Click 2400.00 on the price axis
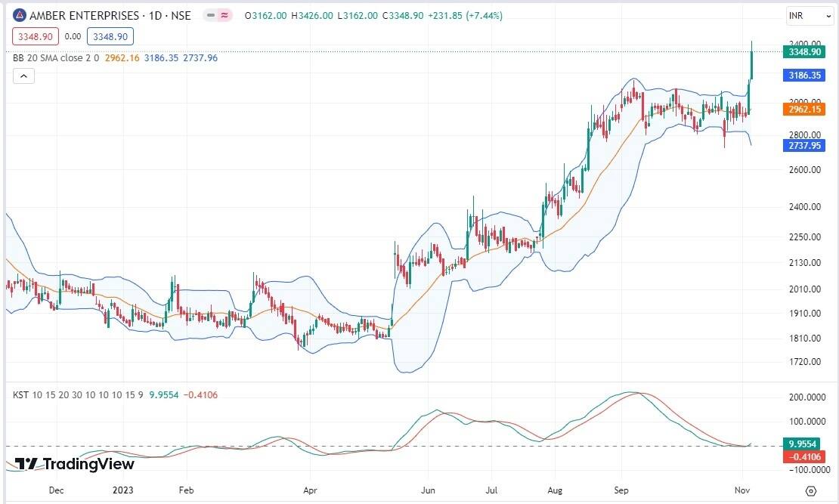839x504 pixels. coord(805,206)
